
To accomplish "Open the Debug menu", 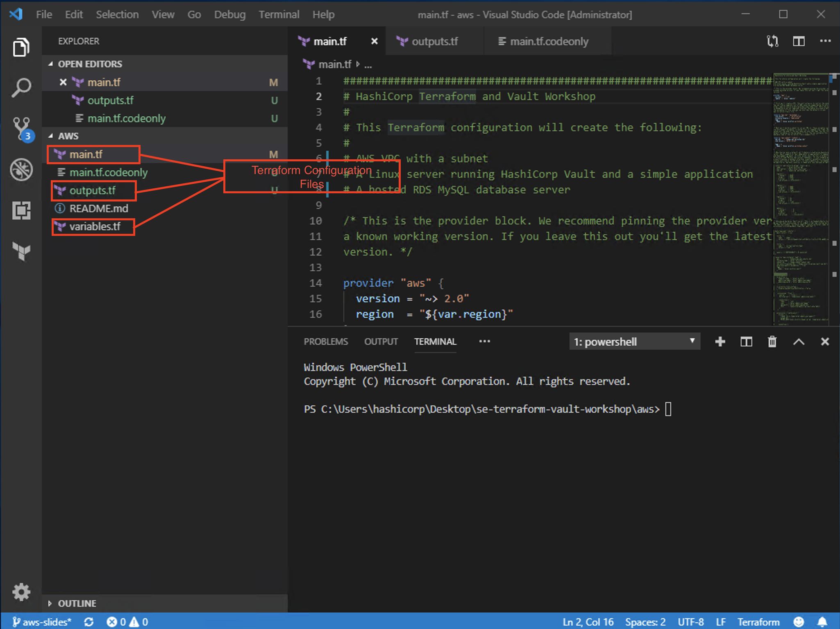I will (x=230, y=14).
